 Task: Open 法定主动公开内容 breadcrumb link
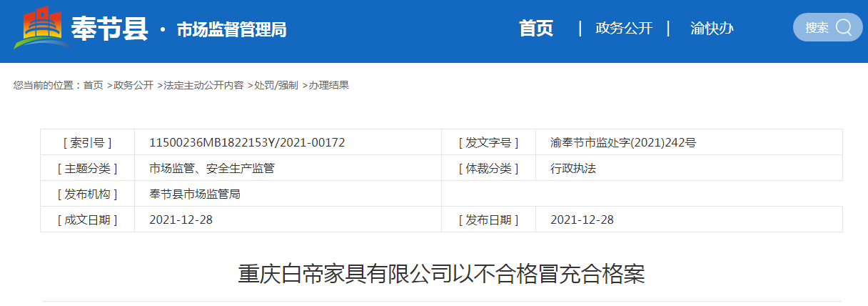(203, 85)
